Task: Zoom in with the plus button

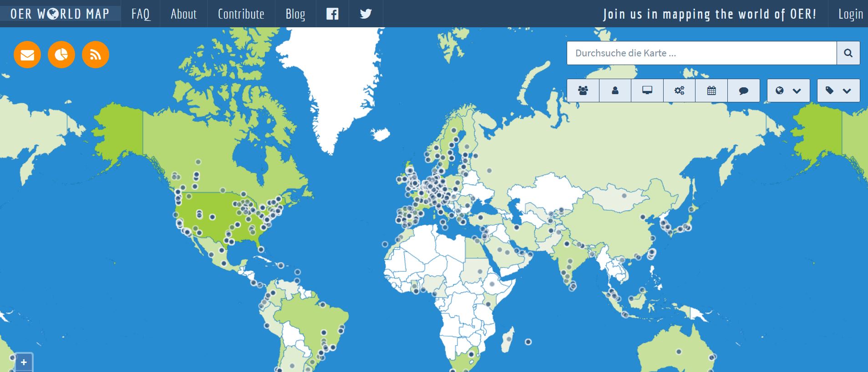Action: (x=24, y=362)
